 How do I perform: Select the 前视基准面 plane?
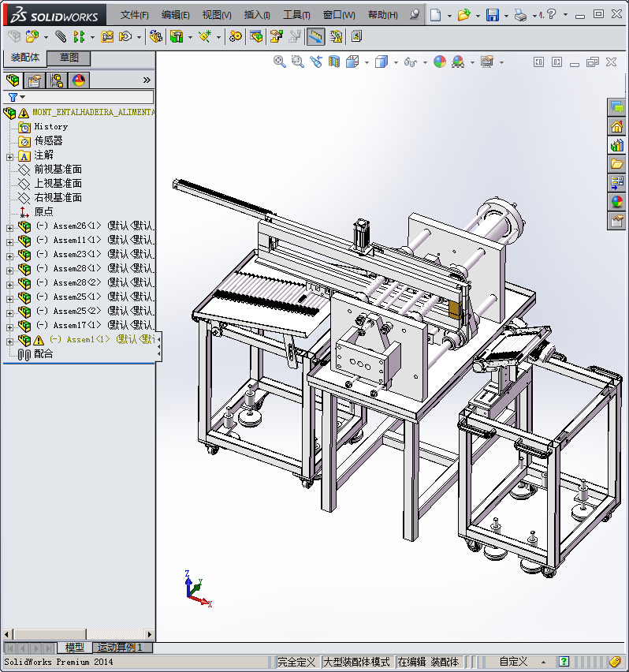[58, 170]
